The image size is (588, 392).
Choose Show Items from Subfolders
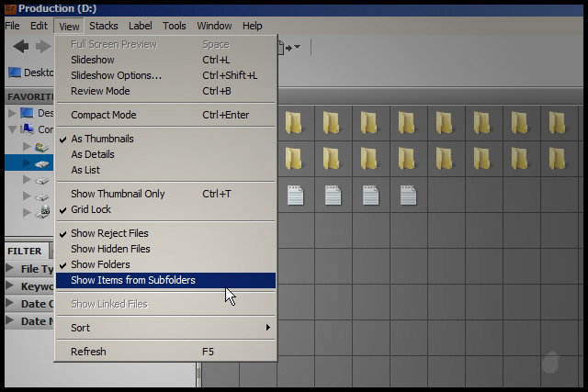[x=132, y=280]
